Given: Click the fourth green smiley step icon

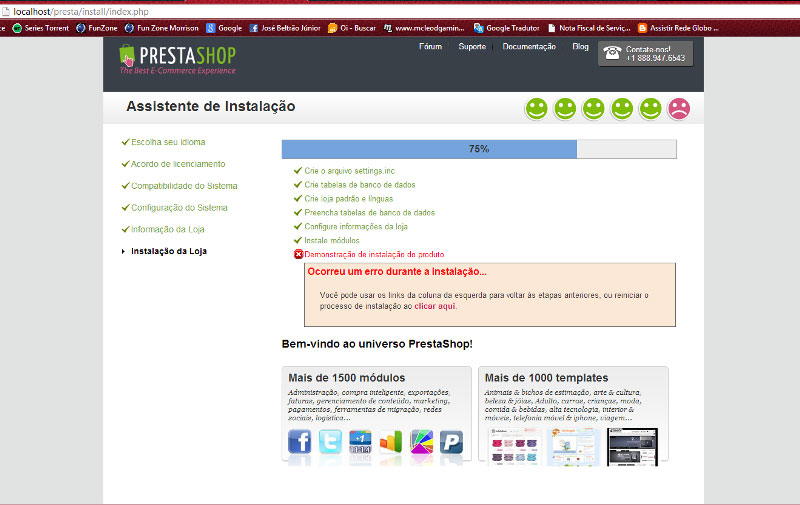Looking at the screenshot, I should (x=622, y=109).
